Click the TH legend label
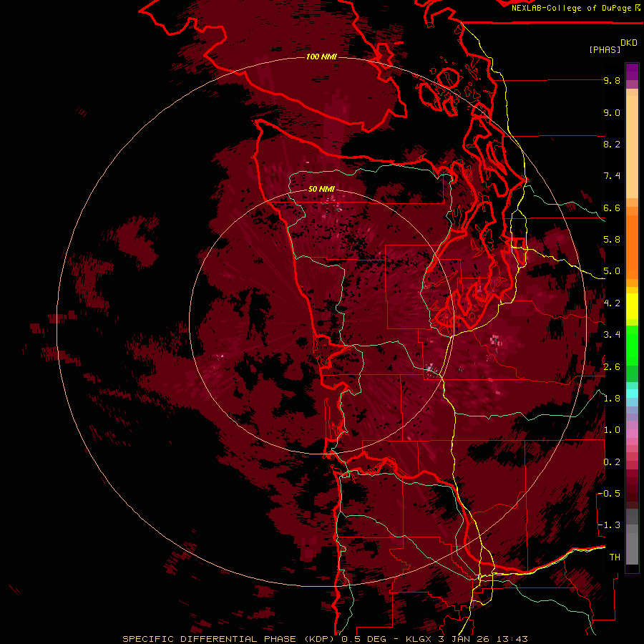 [615, 557]
